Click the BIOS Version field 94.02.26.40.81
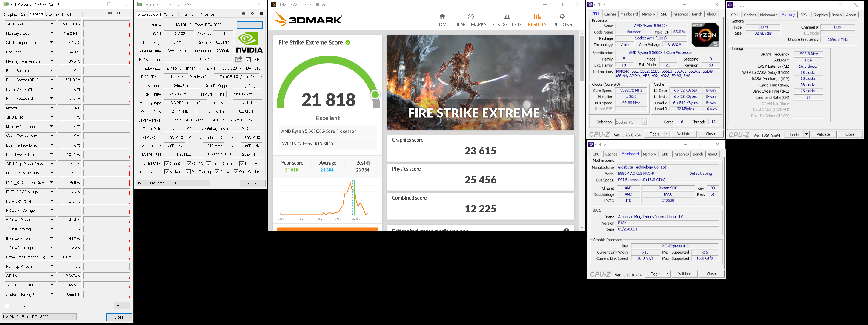The height and width of the screenshot is (325, 868). (198, 60)
